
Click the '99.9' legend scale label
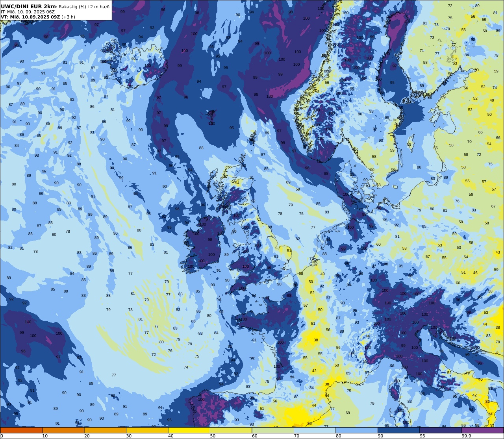pos(466,436)
